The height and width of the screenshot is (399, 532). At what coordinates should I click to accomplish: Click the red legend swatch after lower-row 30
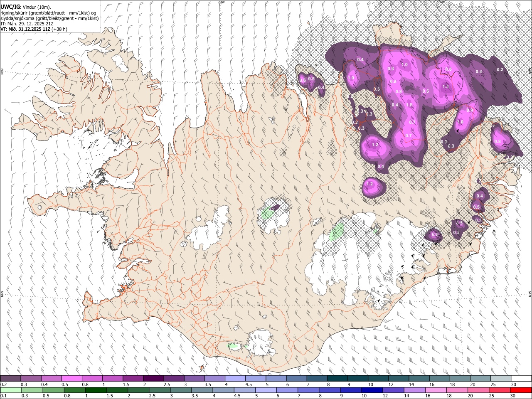pyautogui.click(x=521, y=390)
